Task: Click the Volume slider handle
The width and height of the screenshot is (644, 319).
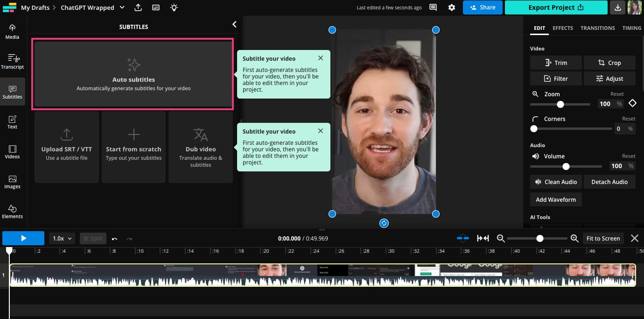Action: pos(566,166)
